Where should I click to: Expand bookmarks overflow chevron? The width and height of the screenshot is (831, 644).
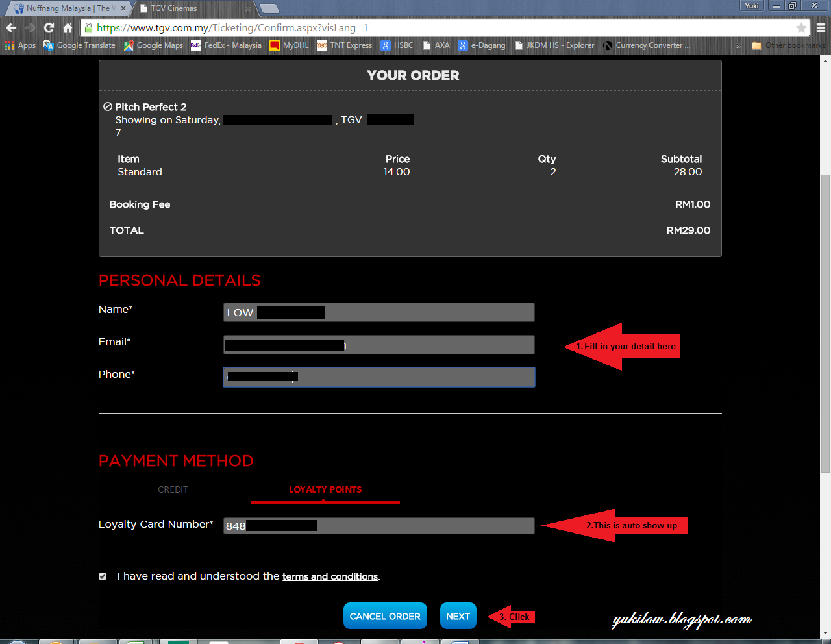point(738,45)
